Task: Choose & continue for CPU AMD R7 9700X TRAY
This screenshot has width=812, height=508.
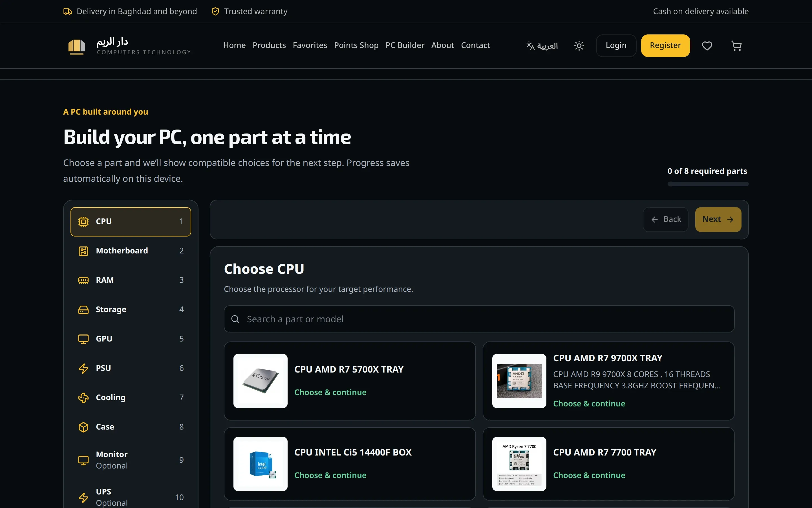Action: [589, 404]
